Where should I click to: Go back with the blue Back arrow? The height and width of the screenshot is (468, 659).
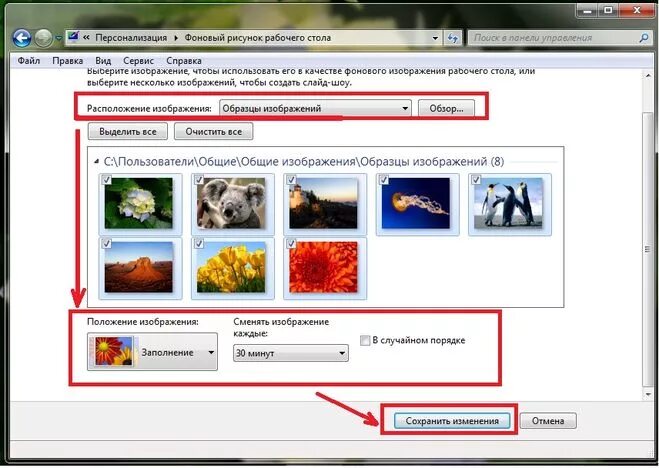22,39
